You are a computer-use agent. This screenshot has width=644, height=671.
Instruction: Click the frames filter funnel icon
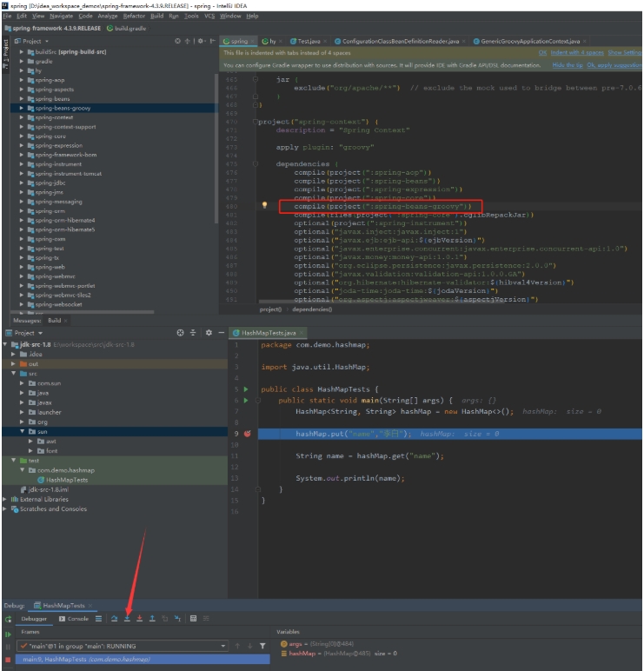pyautogui.click(x=262, y=646)
